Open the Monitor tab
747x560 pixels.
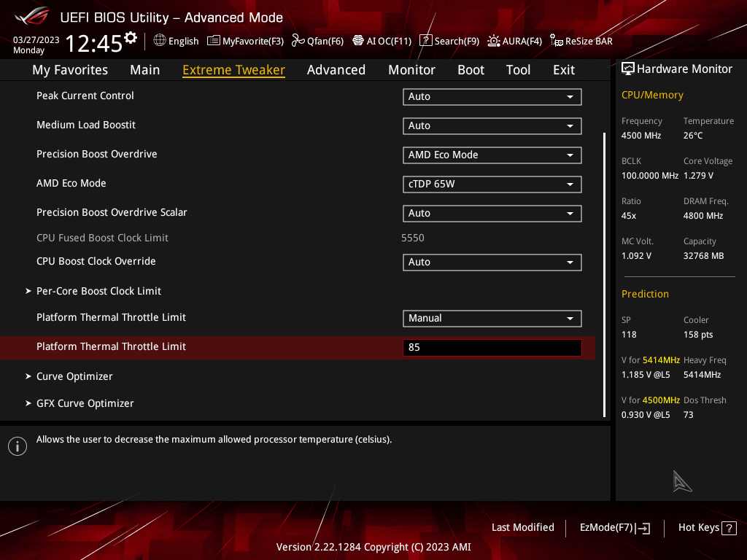point(411,70)
